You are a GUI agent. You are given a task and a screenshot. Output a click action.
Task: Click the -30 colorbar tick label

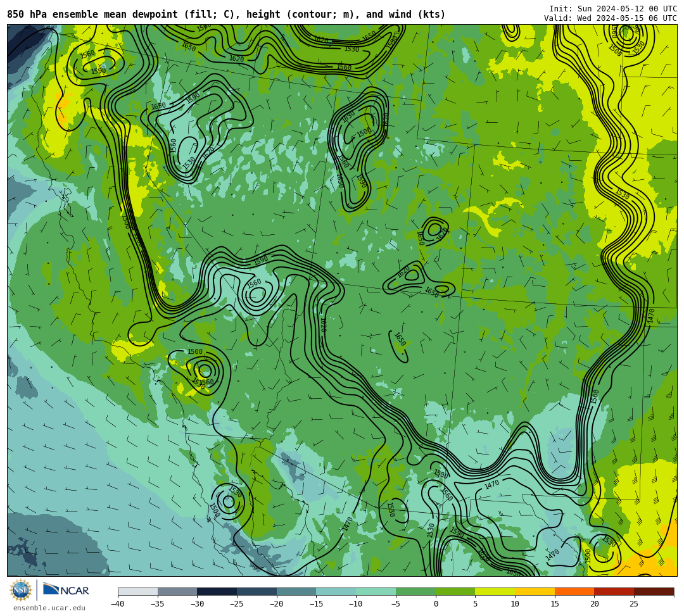[197, 604]
